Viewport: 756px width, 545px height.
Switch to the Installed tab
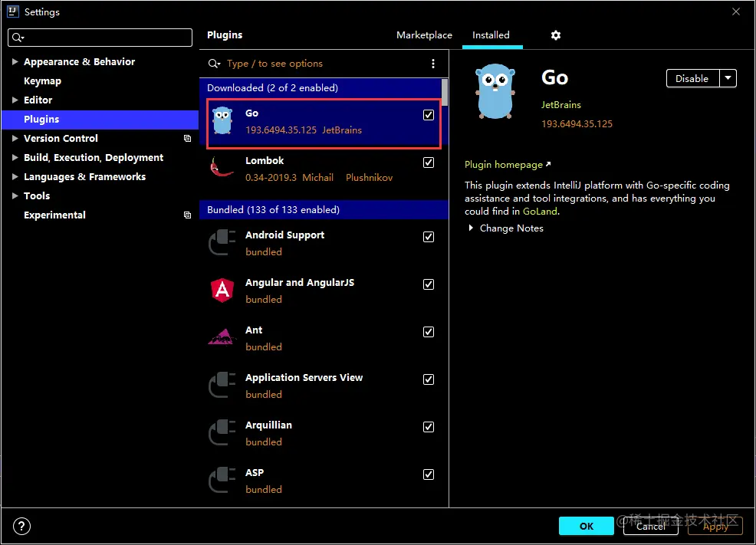click(491, 35)
